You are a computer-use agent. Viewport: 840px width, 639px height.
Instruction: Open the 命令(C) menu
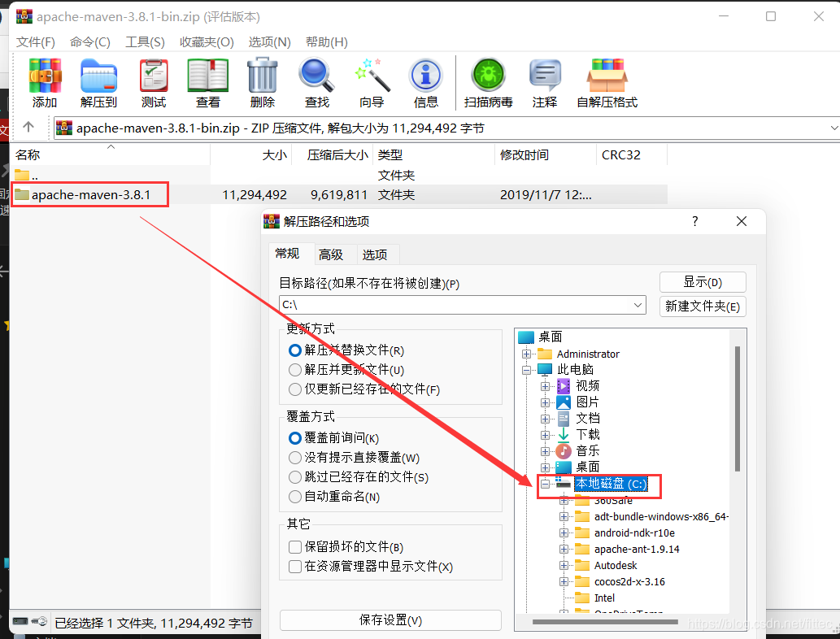pos(90,41)
